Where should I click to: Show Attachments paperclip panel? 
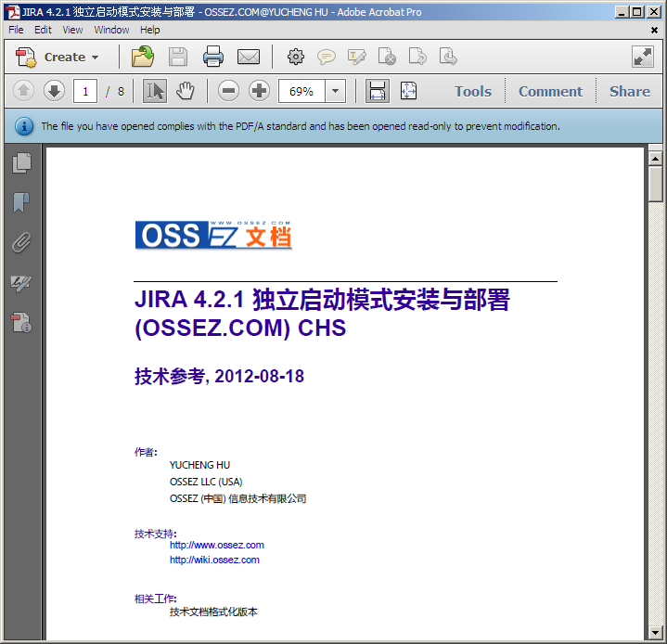point(21,242)
